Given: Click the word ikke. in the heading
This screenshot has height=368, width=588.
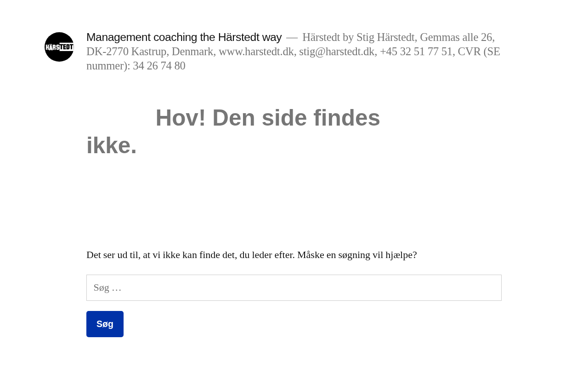Looking at the screenshot, I should tap(112, 145).
